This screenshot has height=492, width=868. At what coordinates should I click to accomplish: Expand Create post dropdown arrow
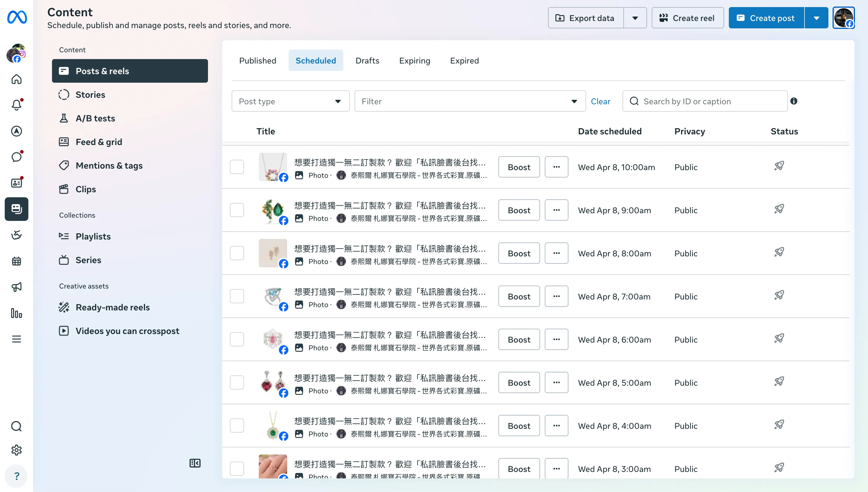(x=816, y=18)
